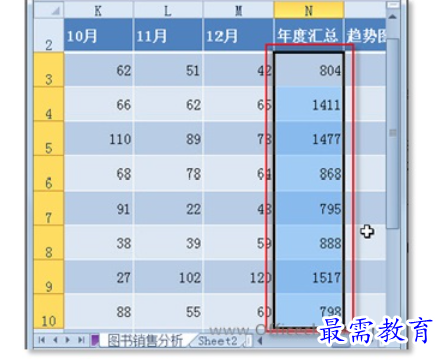The image size is (441, 362).
Task: Go to last sheet navigation arrow
Action: (x=81, y=340)
